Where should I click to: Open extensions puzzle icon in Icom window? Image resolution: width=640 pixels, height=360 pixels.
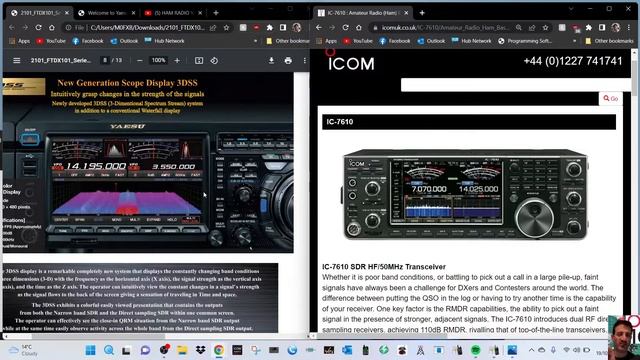pyautogui.click(x=589, y=27)
